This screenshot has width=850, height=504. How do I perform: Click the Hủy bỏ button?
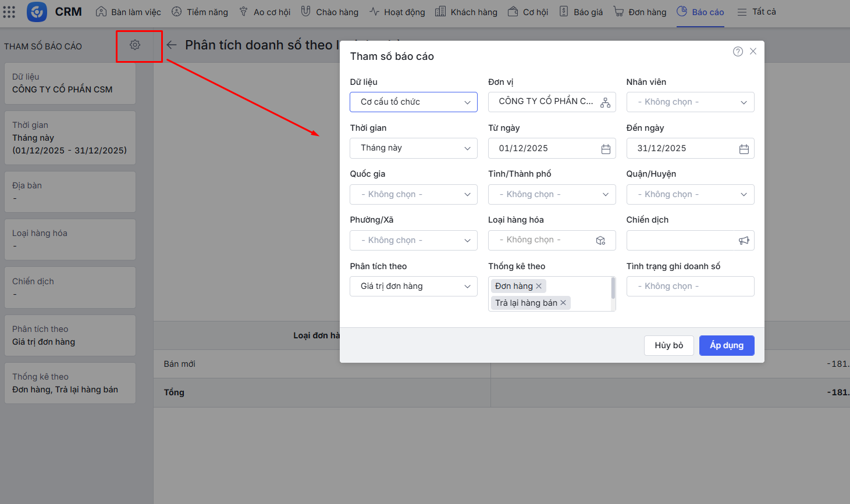[x=669, y=345]
